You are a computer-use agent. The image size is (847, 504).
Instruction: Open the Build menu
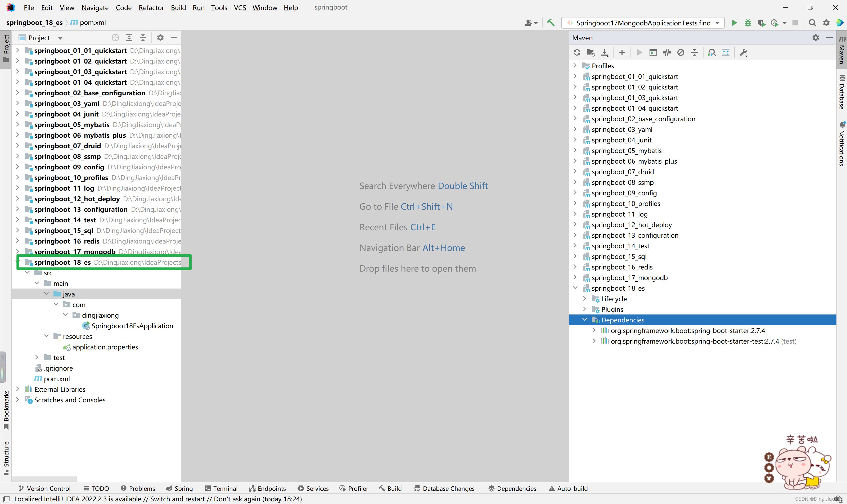pyautogui.click(x=178, y=7)
